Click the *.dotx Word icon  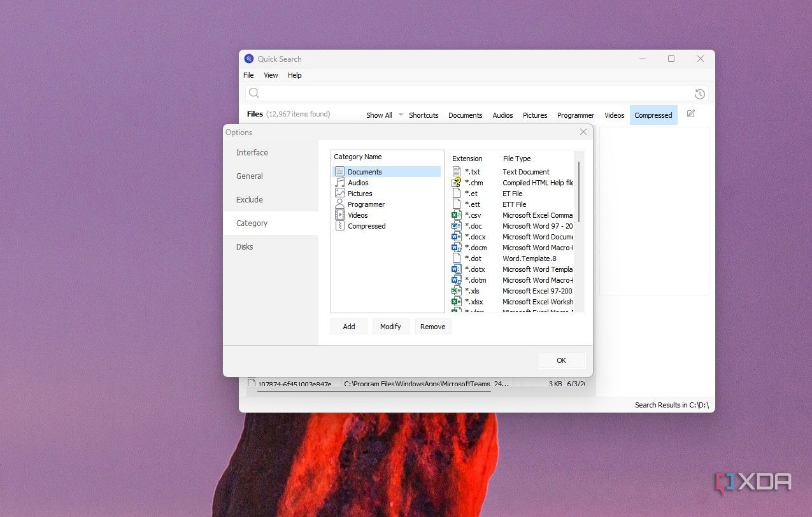[x=456, y=269]
